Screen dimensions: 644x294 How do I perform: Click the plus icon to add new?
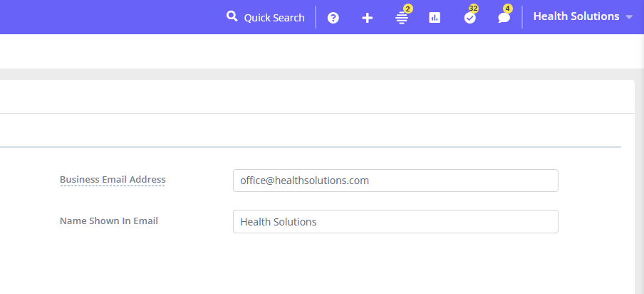point(367,18)
